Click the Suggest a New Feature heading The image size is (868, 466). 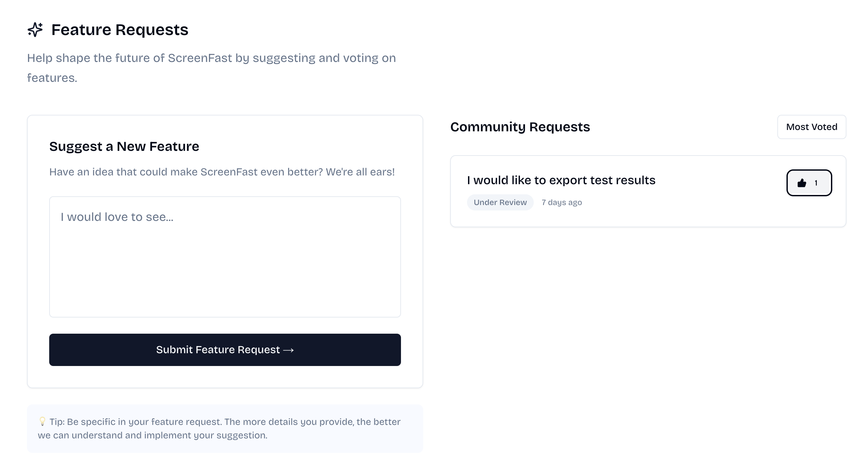point(124,146)
